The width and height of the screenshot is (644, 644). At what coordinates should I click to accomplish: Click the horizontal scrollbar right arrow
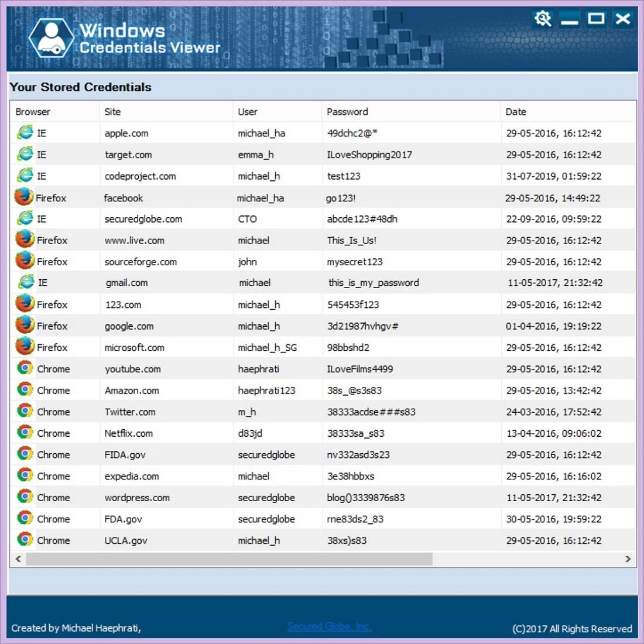click(628, 559)
